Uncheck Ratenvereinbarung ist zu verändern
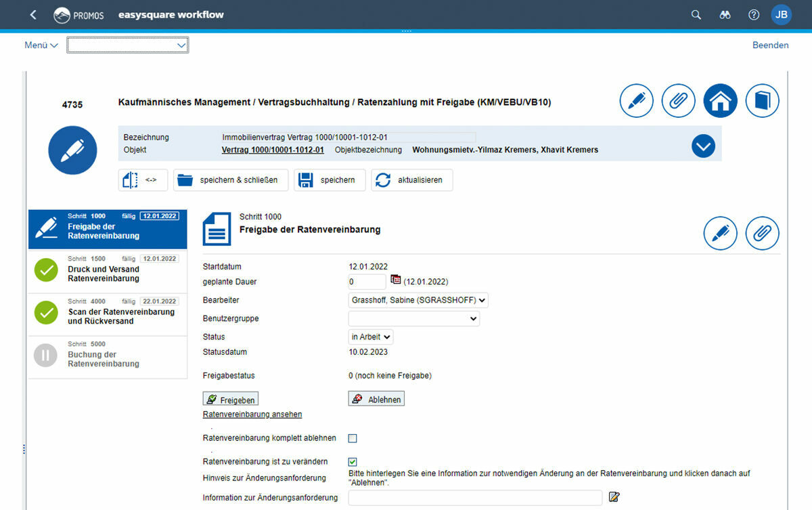 pos(352,461)
